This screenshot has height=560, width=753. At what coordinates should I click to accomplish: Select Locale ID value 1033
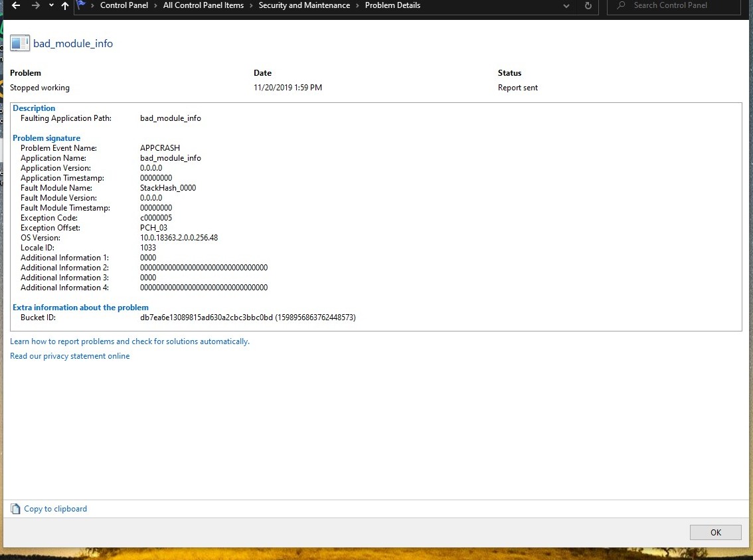click(148, 248)
